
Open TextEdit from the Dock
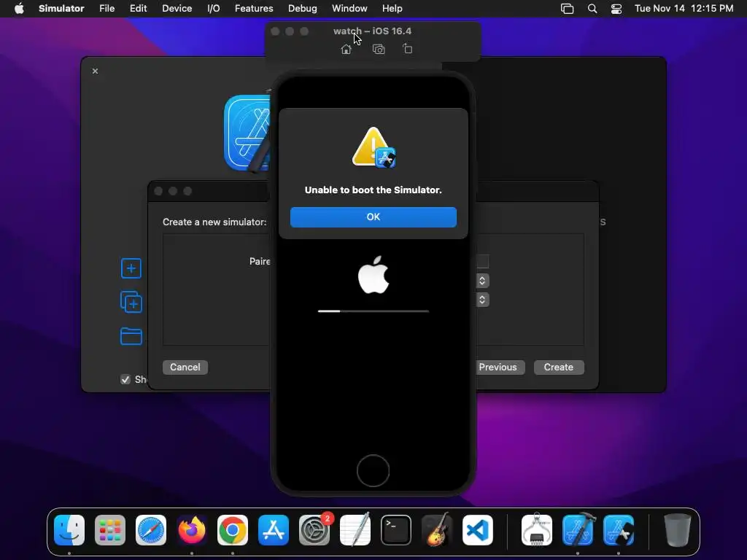pos(355,530)
